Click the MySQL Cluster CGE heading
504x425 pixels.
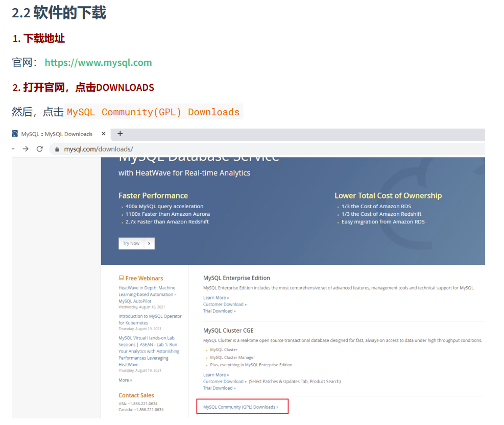point(228,331)
